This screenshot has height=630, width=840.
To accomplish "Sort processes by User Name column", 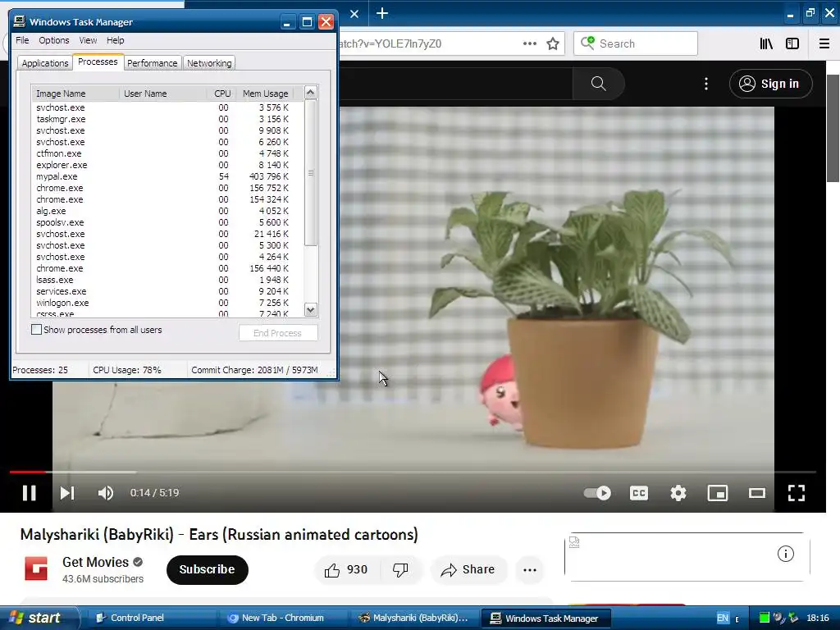I will 163,94.
